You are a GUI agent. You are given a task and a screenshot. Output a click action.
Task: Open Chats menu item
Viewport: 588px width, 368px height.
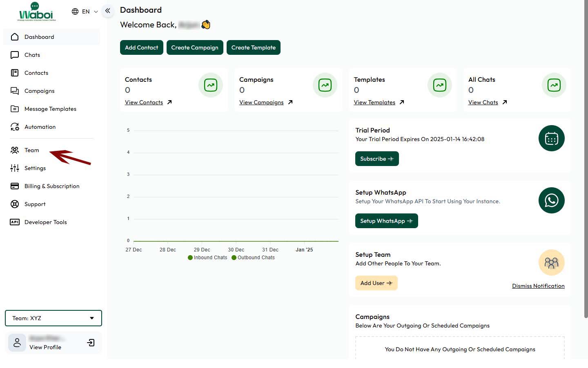(51, 55)
